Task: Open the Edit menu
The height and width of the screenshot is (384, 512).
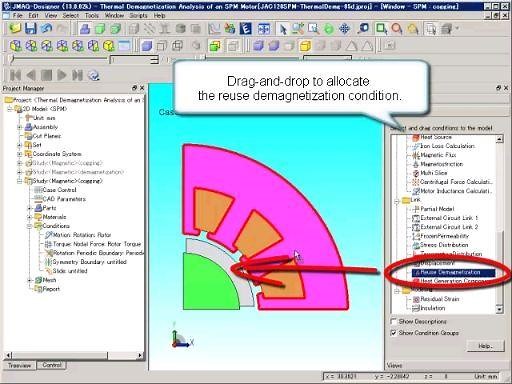Action: [x=33, y=15]
